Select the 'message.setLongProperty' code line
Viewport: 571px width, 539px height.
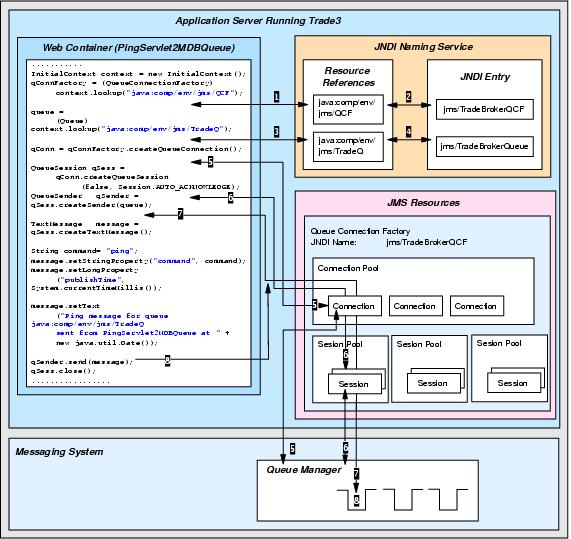click(85, 270)
